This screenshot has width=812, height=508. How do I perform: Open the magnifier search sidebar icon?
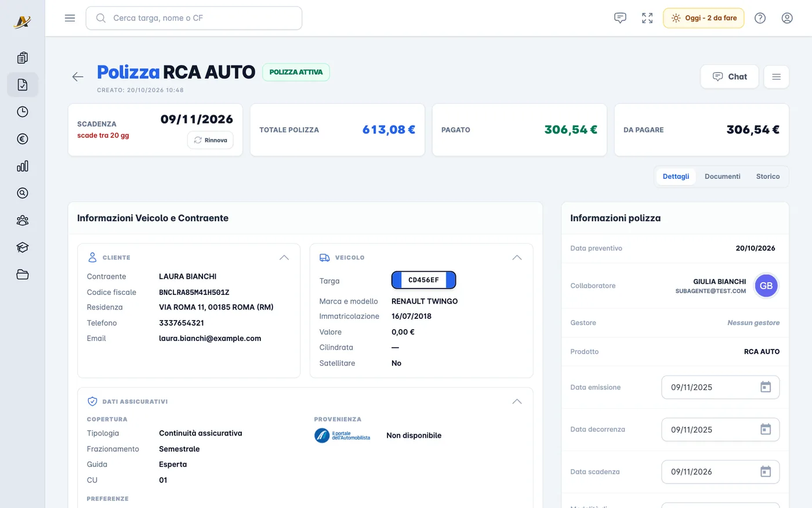(x=23, y=193)
